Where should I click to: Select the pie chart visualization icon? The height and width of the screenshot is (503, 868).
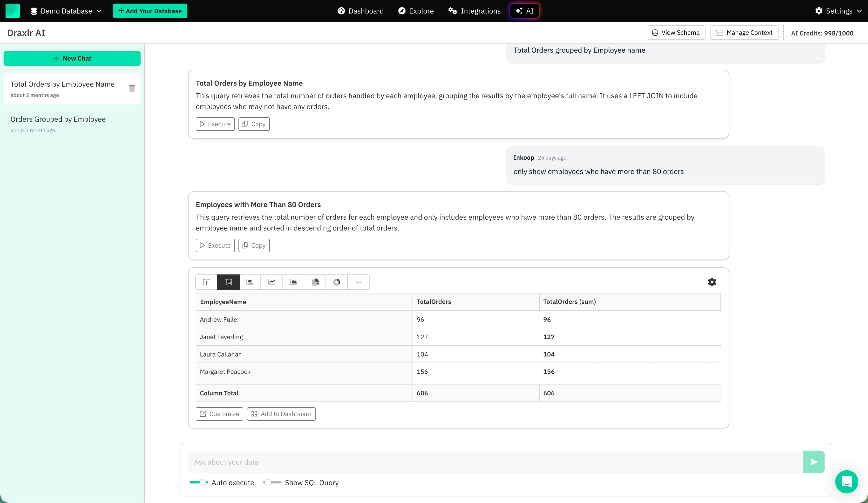(x=315, y=282)
